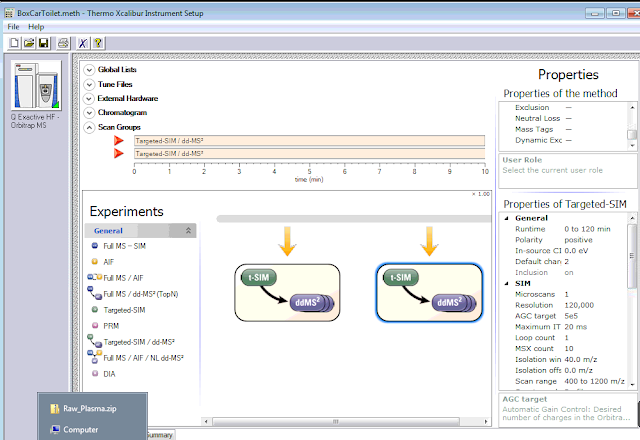
Task: Click the Save floppy disk toolbar icon
Action: click(x=43, y=43)
